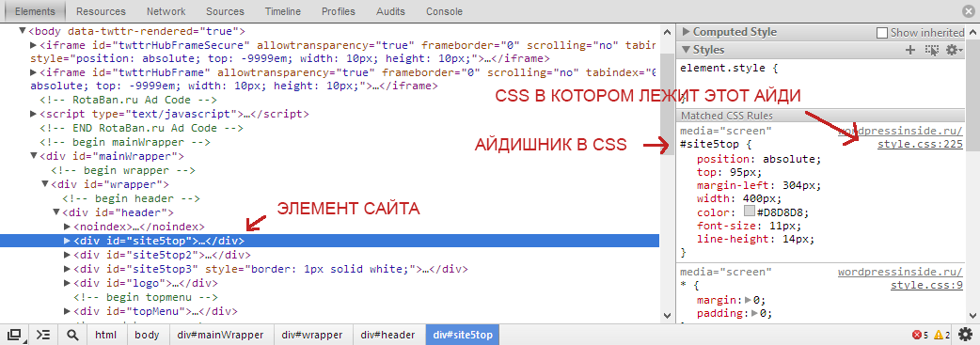This screenshot has height=345, width=980.
Task: Show the console drawer icon
Action: click(43, 335)
